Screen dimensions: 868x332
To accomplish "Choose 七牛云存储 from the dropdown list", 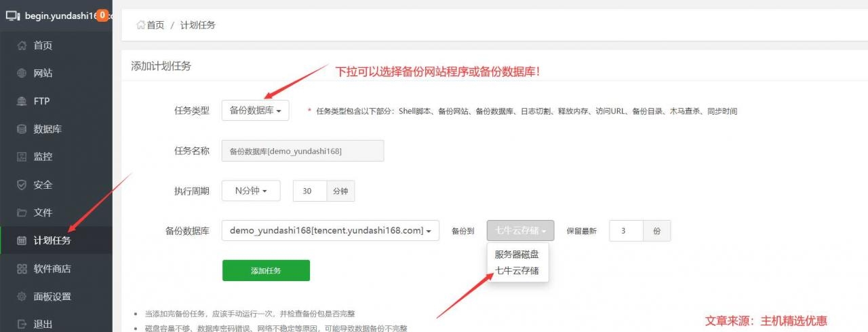I will pos(517,271).
